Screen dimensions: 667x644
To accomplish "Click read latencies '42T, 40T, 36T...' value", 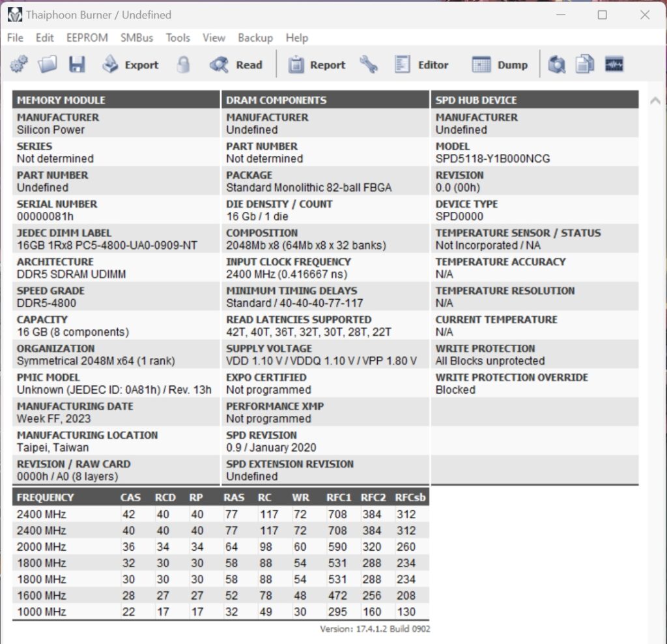I will [x=308, y=332].
